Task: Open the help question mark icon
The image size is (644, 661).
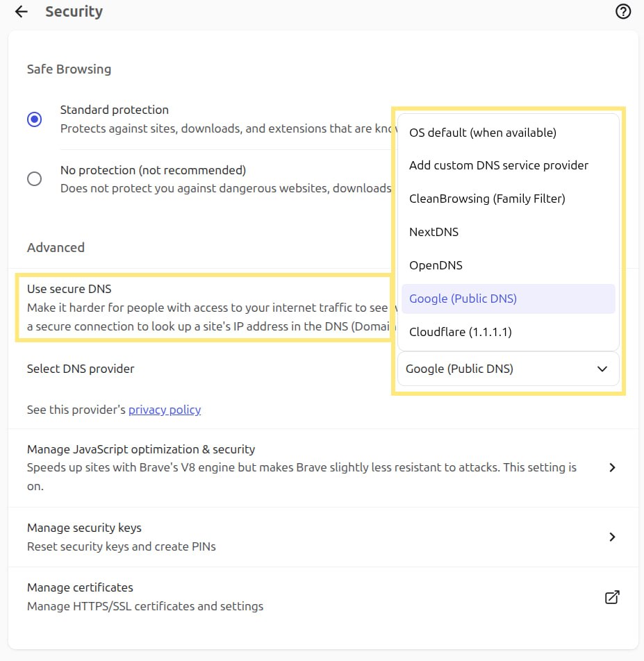Action: (x=623, y=11)
